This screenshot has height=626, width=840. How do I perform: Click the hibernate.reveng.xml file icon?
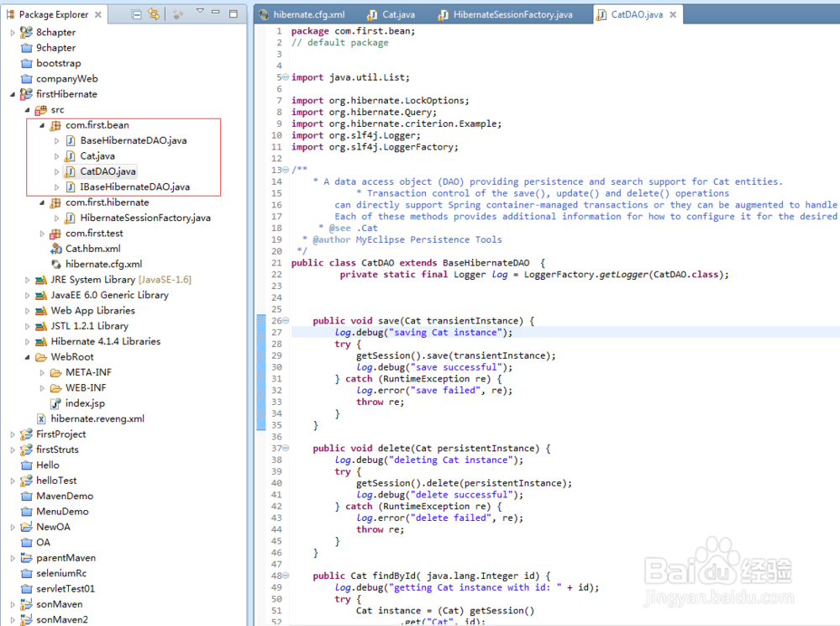coord(41,419)
